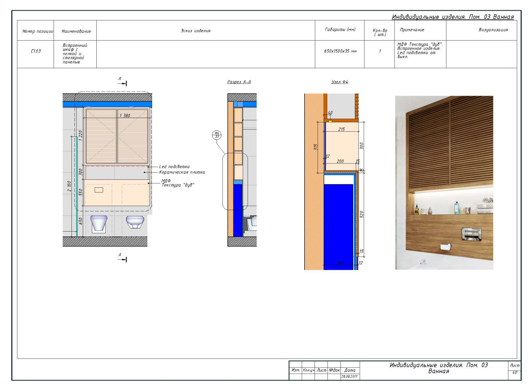Viewport: 532px width, 392px height.
Task: Click the dimensions cell 650x1500x35 мм
Action: [x=340, y=51]
